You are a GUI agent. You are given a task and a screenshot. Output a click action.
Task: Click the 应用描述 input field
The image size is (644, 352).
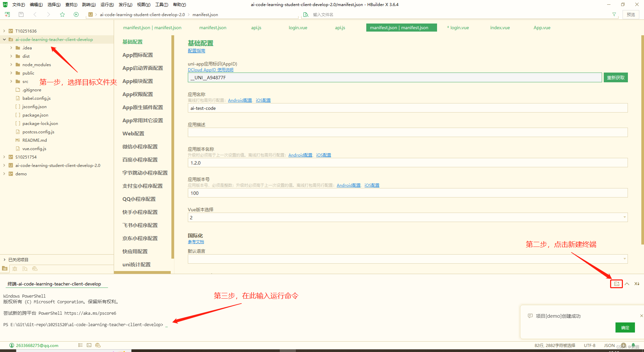[335, 132]
